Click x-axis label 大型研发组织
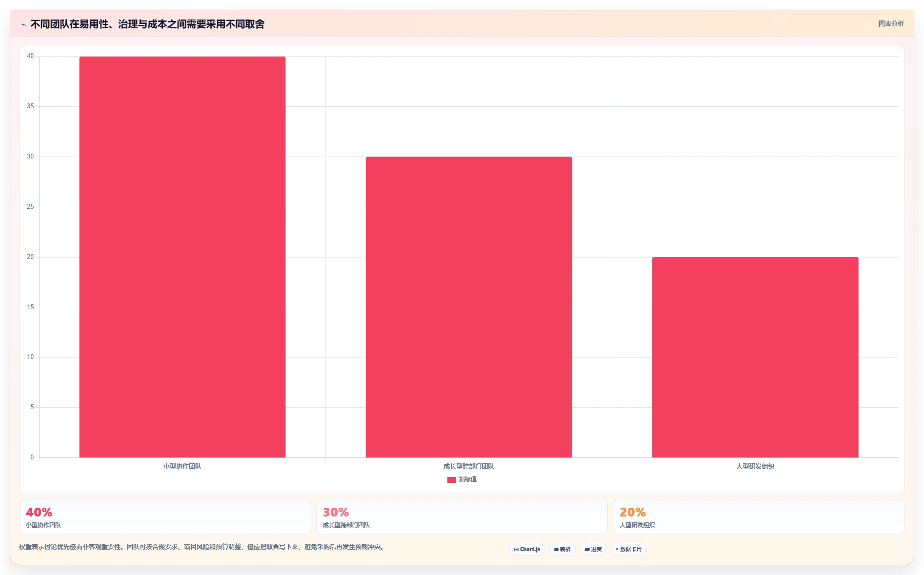 [755, 466]
